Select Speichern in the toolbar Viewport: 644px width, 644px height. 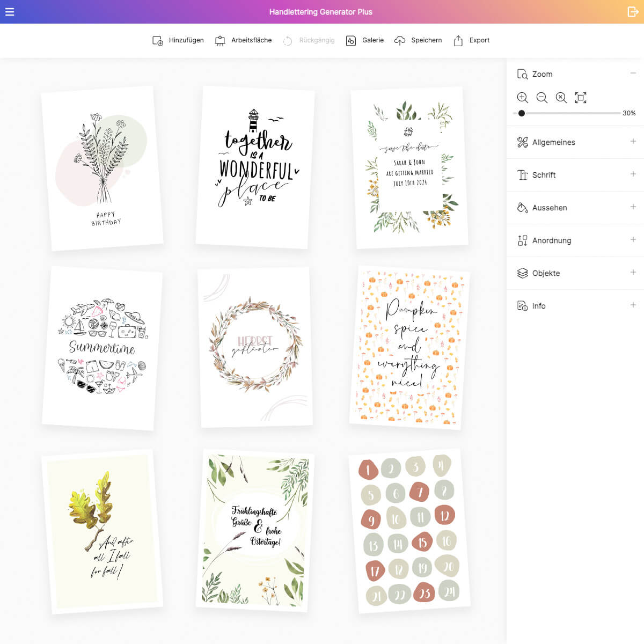click(x=418, y=41)
